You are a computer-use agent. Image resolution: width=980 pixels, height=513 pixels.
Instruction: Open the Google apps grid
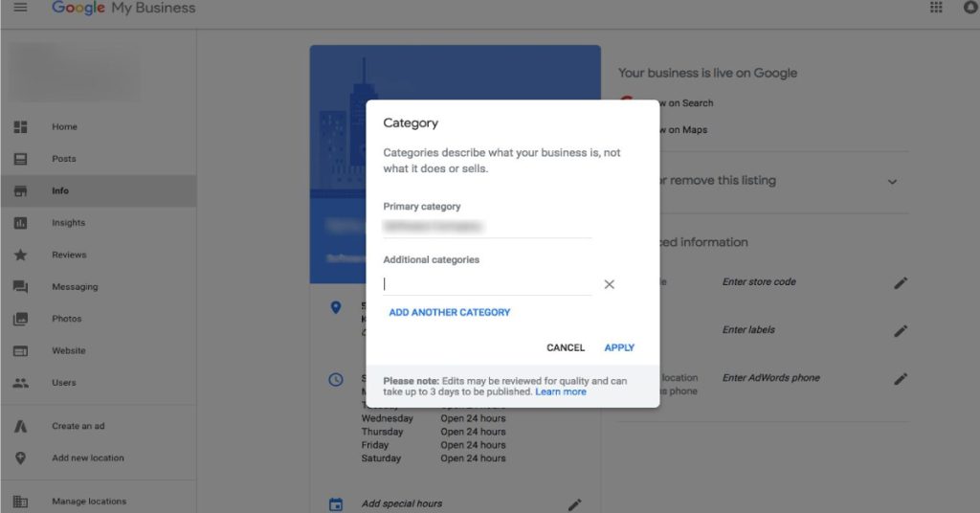936,8
